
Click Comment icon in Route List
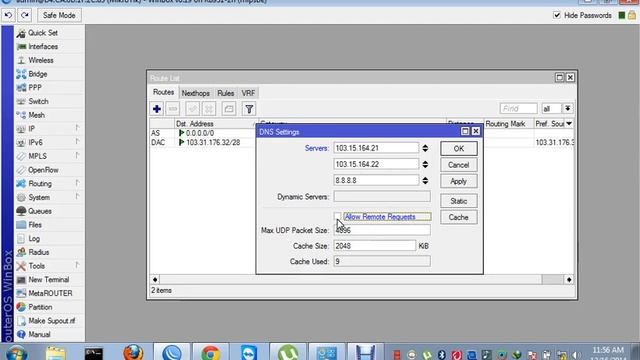click(x=229, y=109)
